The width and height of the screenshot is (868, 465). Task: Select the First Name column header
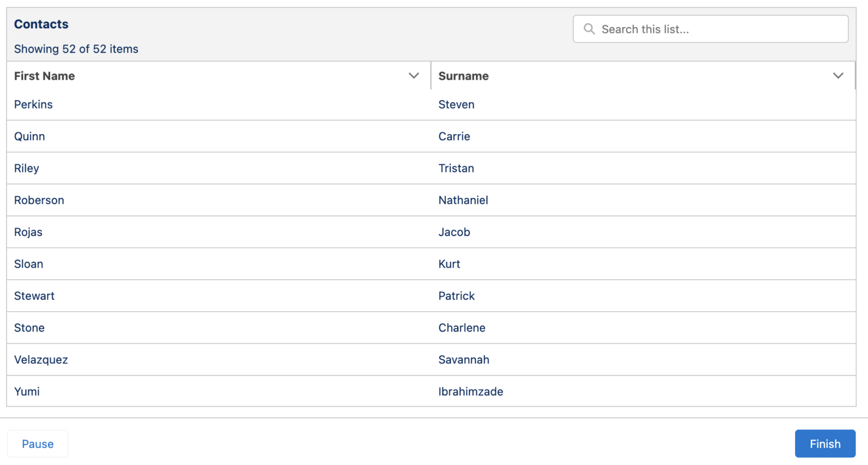click(x=45, y=76)
